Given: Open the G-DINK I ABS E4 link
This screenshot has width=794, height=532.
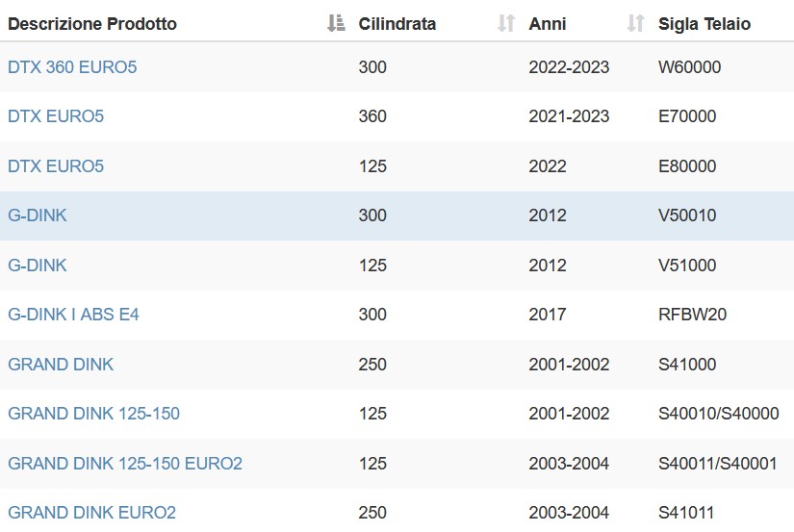Looking at the screenshot, I should 73,315.
